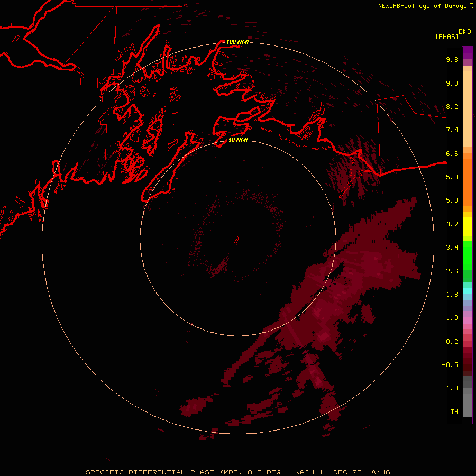Pick the bright green band in the color bar
Viewport: 476px width, 476px height.
467,255
